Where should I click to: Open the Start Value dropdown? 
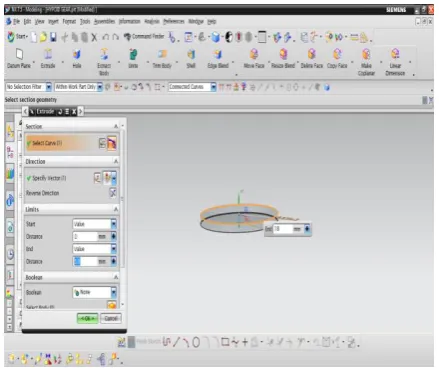click(x=114, y=224)
